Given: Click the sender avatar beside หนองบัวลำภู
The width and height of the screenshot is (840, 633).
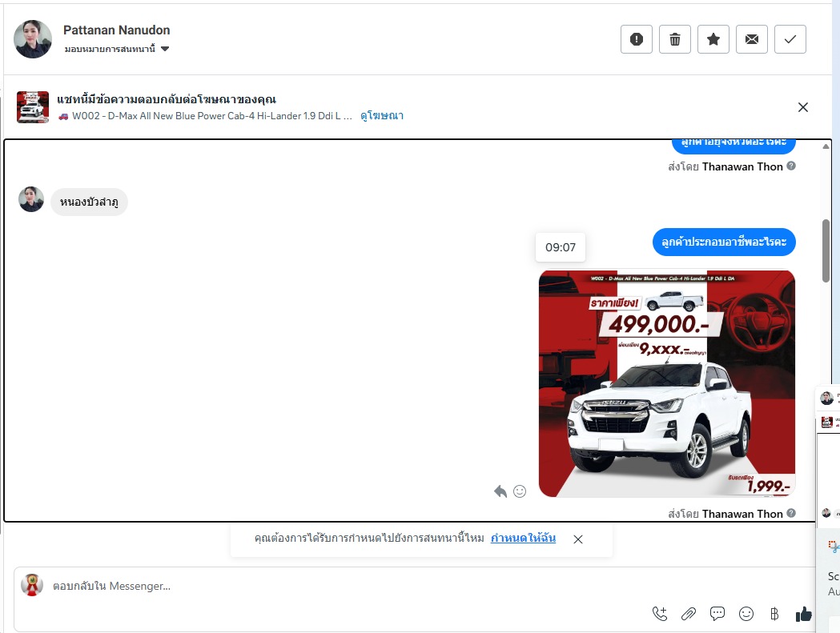Looking at the screenshot, I should [x=31, y=199].
